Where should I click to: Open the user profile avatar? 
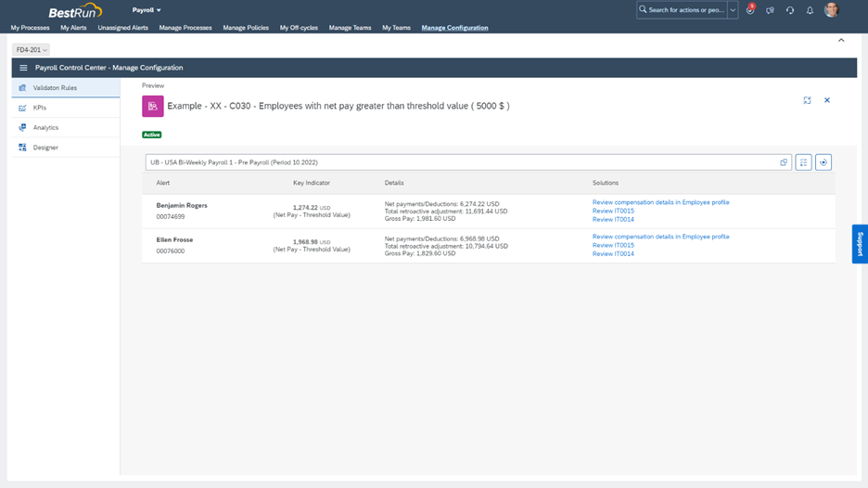pos(832,10)
